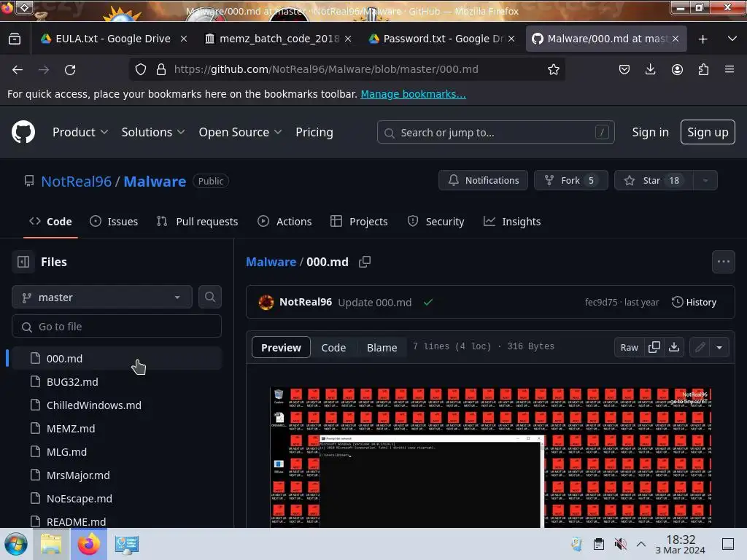Open the Firefox hamburger menu

point(729,69)
